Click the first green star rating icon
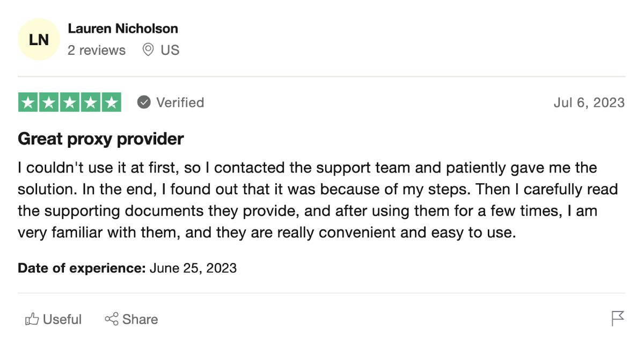This screenshot has width=644, height=341. click(x=27, y=102)
